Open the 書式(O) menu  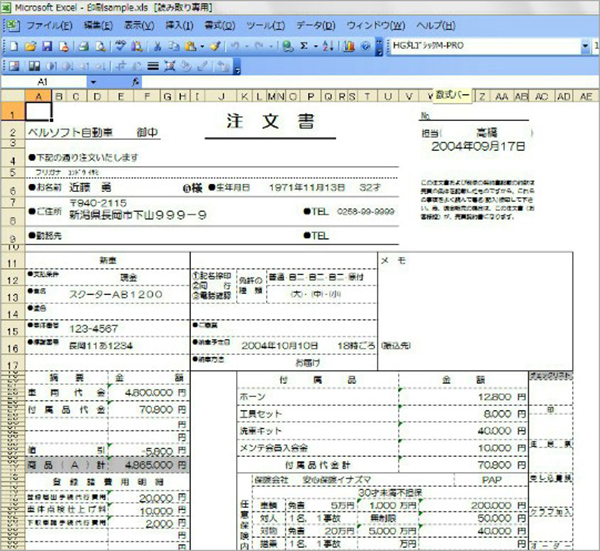point(209,24)
